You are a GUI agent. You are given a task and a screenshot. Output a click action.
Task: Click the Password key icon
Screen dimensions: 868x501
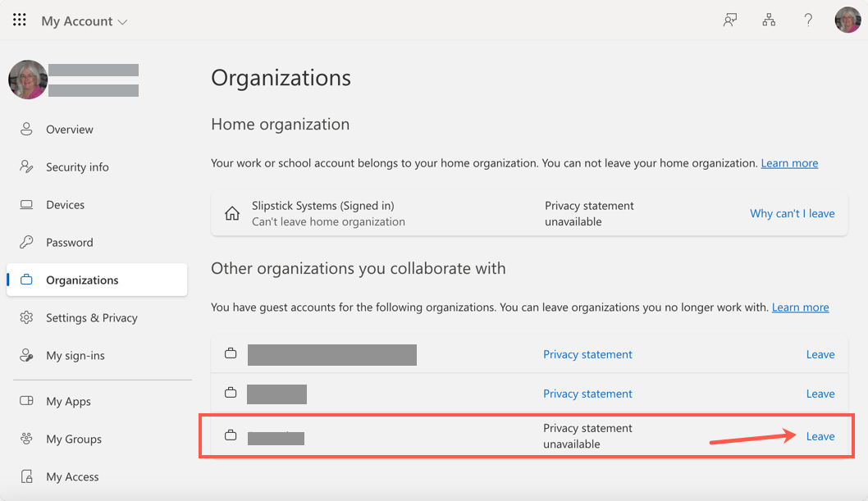click(26, 242)
